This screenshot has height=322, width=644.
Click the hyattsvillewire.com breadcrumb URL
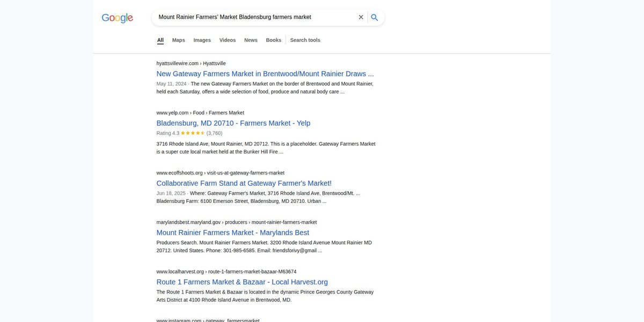[191, 63]
